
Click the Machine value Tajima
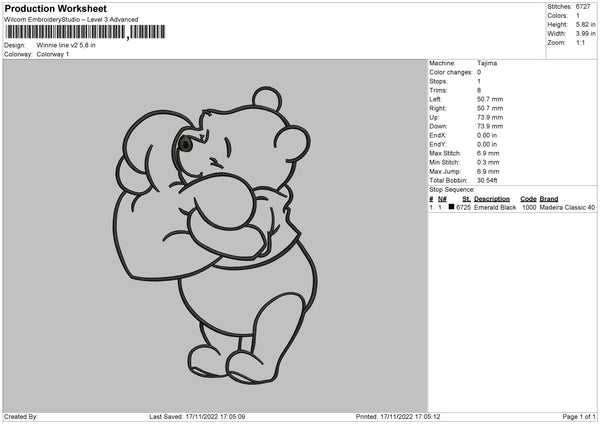[487, 63]
